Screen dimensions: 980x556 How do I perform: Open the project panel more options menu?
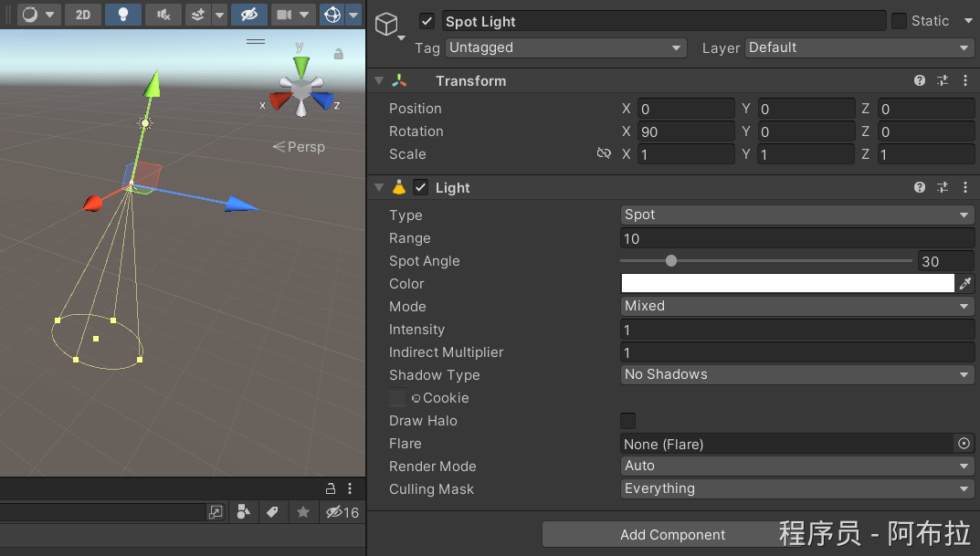click(350, 488)
